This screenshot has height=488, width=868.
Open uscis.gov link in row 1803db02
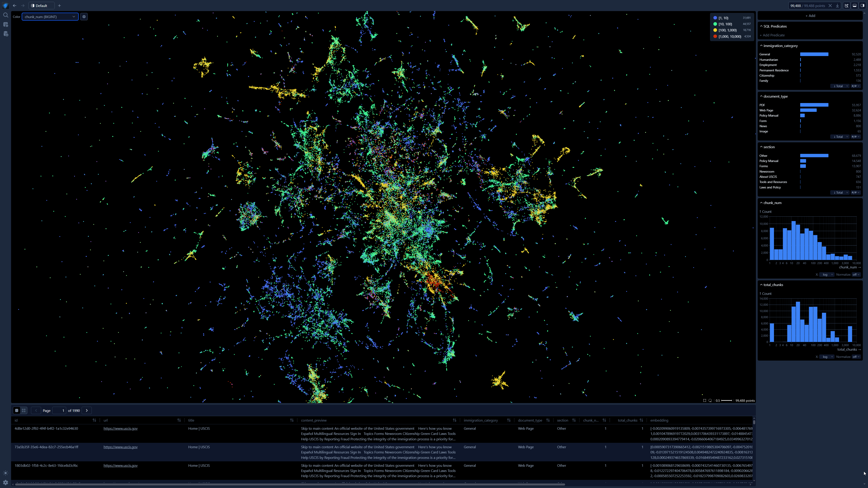(x=120, y=465)
